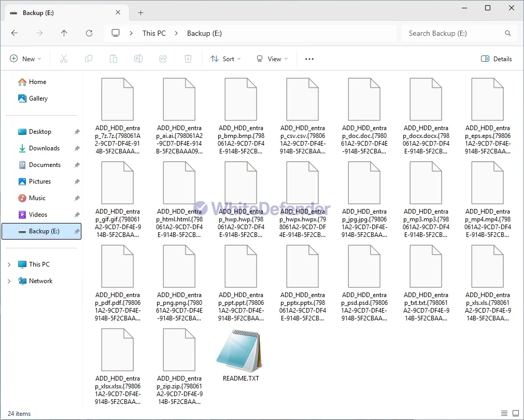Viewport: 524px width, 420px height.
Task: Click This PC in address breadcrumb
Action: click(154, 33)
